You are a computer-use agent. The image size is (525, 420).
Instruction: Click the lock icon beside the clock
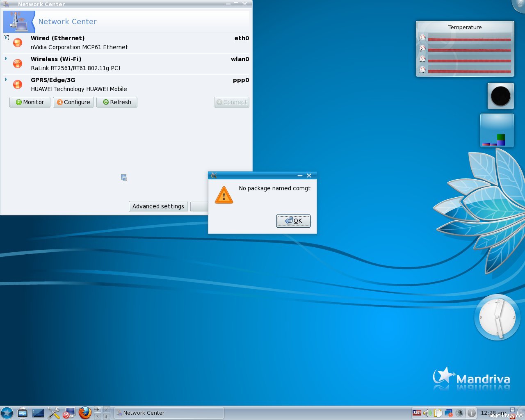512,410
